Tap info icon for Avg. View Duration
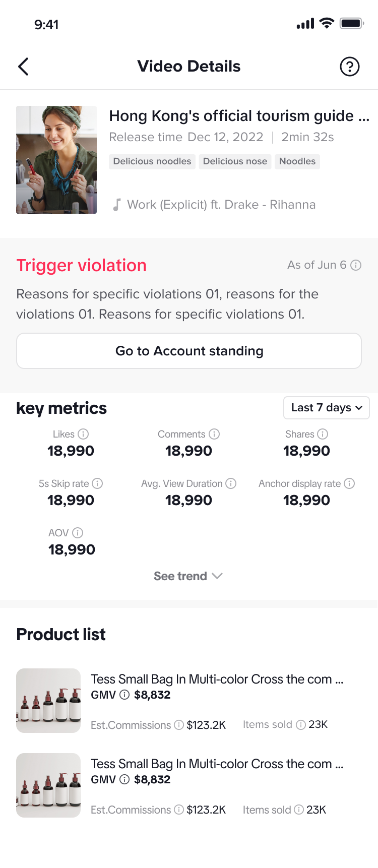The height and width of the screenshot is (868, 378). 231,483
